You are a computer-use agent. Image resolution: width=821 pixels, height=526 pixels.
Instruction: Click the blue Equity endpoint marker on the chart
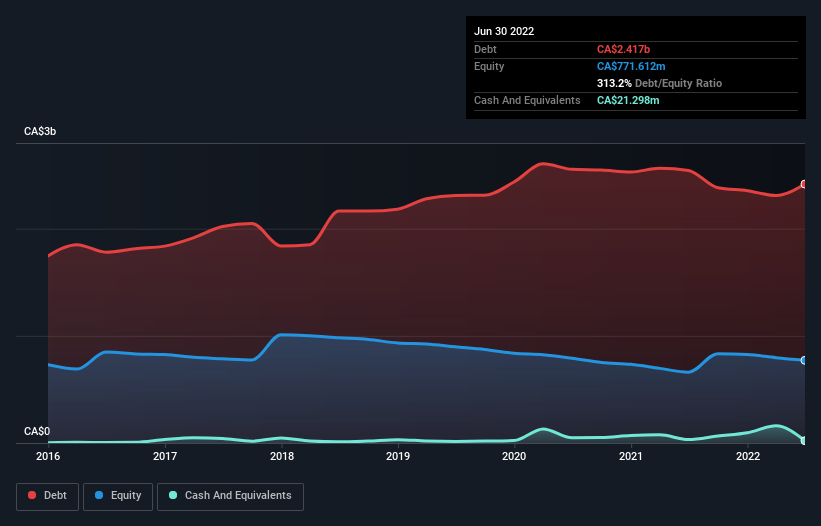[x=804, y=361]
